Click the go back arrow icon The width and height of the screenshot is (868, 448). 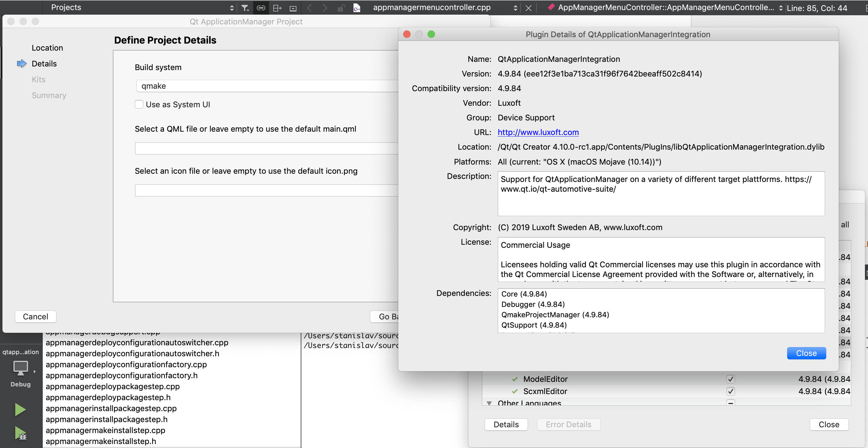[309, 8]
